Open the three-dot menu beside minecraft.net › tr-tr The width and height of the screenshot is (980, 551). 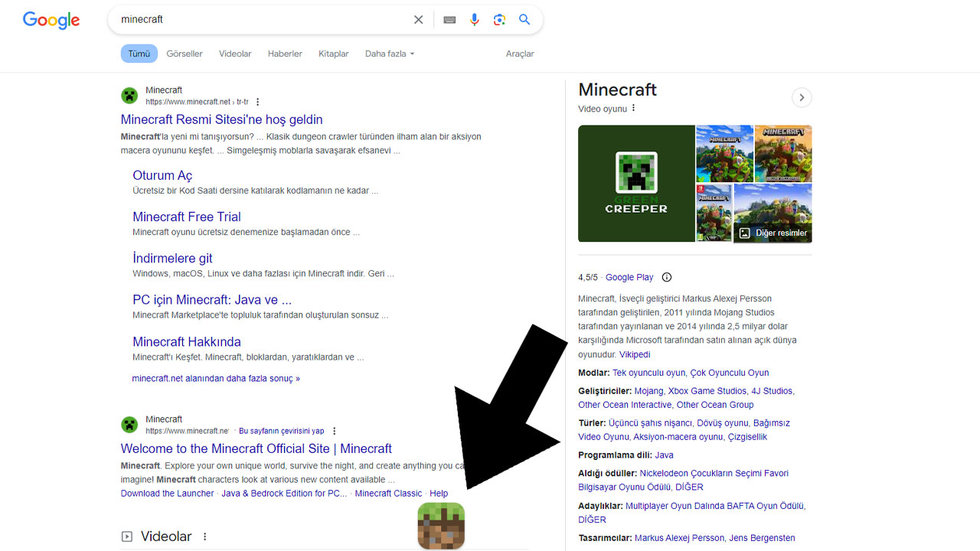(x=257, y=102)
